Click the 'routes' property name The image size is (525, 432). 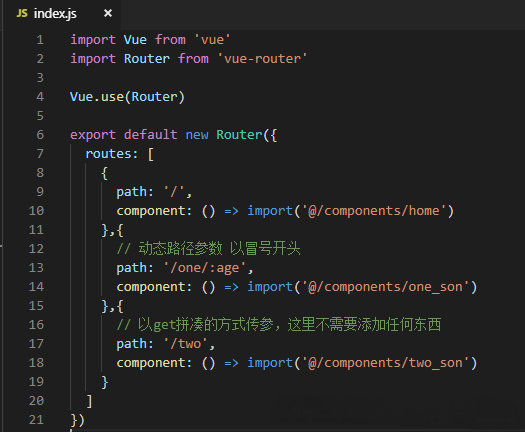(108, 154)
